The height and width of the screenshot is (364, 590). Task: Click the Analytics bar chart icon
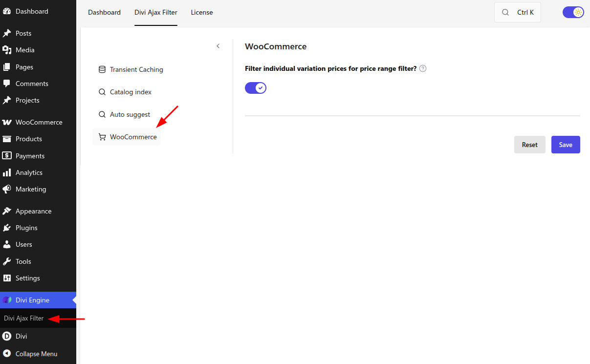point(7,172)
